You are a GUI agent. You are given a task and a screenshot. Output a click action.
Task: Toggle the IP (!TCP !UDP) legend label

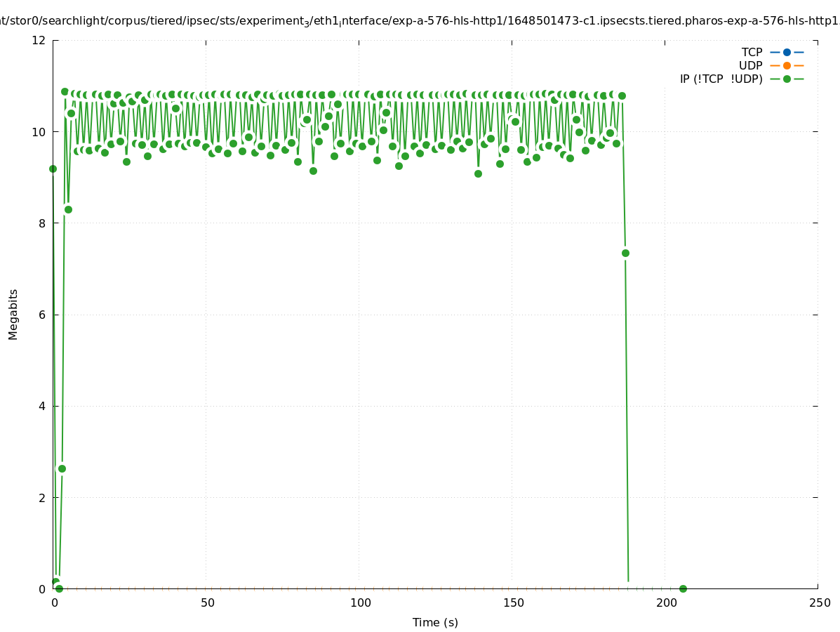click(721, 79)
